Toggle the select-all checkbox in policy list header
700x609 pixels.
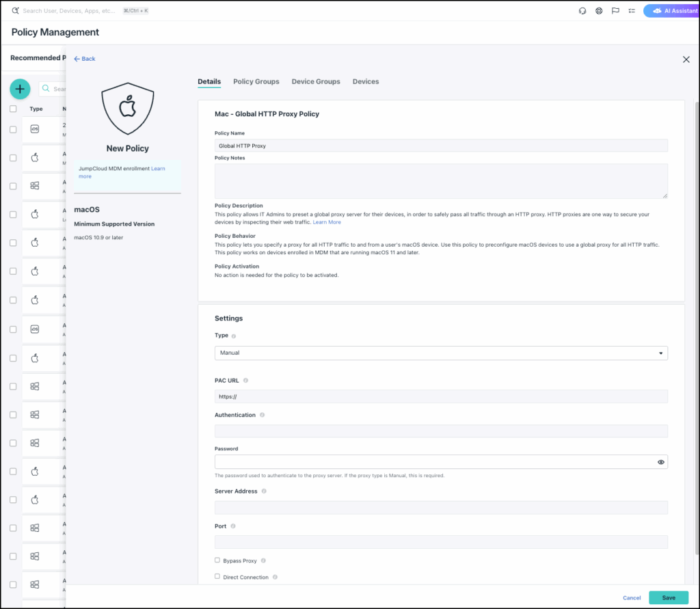click(13, 109)
